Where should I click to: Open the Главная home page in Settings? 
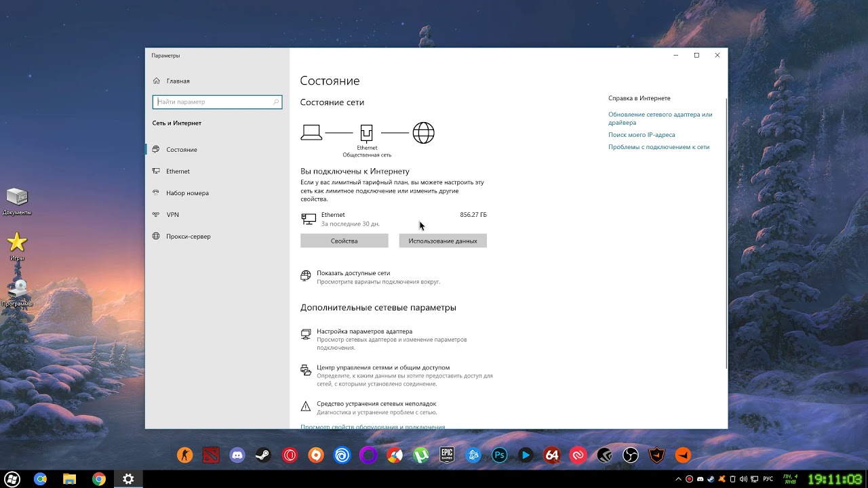click(x=172, y=81)
